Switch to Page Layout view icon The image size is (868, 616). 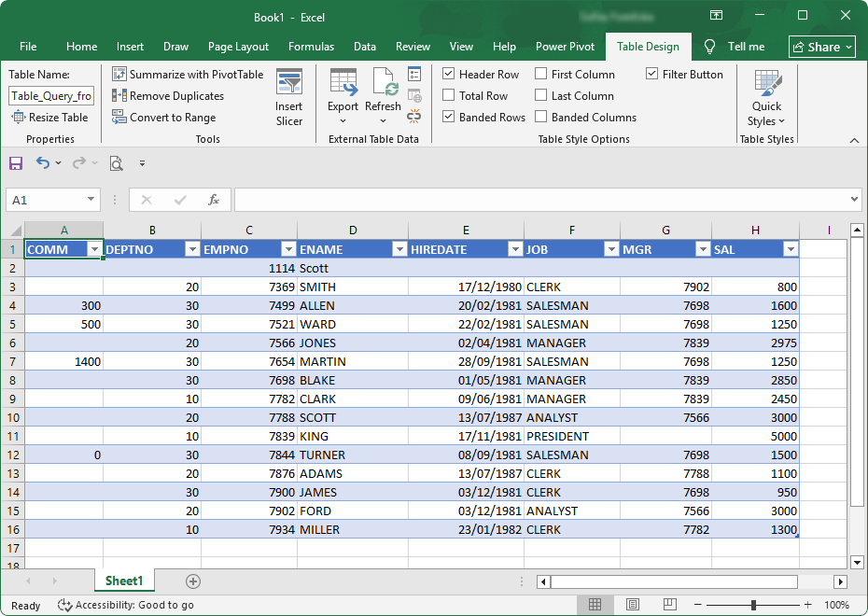click(633, 605)
